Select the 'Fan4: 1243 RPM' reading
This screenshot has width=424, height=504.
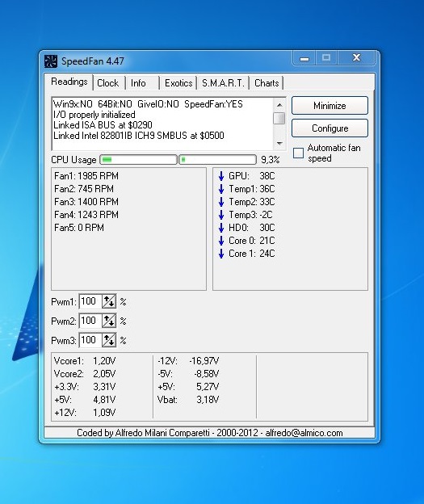86,215
